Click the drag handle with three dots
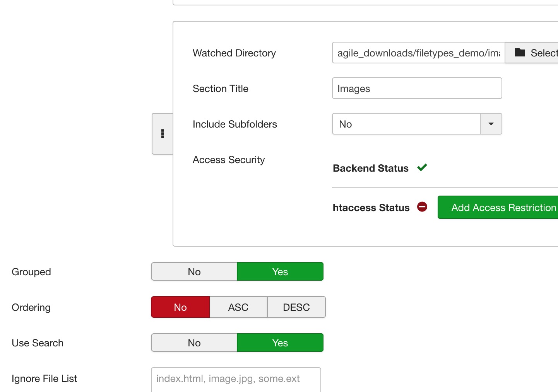Screen dimensions: 558x392 163,134
